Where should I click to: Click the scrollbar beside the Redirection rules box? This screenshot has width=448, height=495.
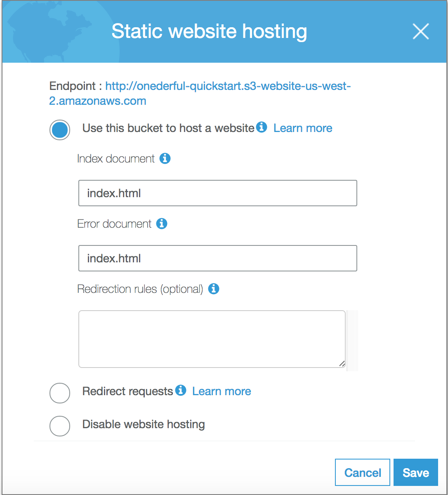click(x=352, y=340)
